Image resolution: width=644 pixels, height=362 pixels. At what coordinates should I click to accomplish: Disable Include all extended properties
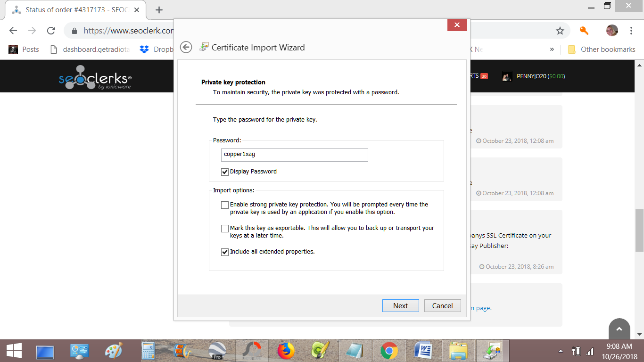pos(225,252)
